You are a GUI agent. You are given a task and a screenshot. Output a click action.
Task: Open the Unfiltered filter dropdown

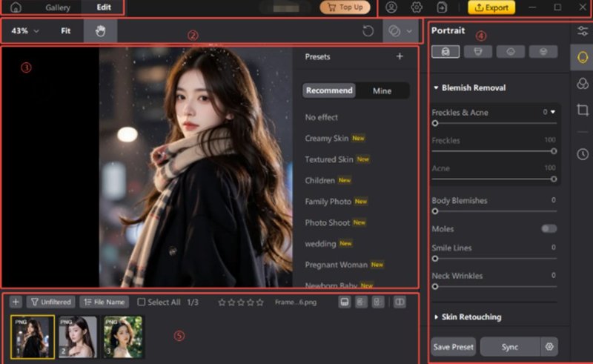(x=50, y=302)
